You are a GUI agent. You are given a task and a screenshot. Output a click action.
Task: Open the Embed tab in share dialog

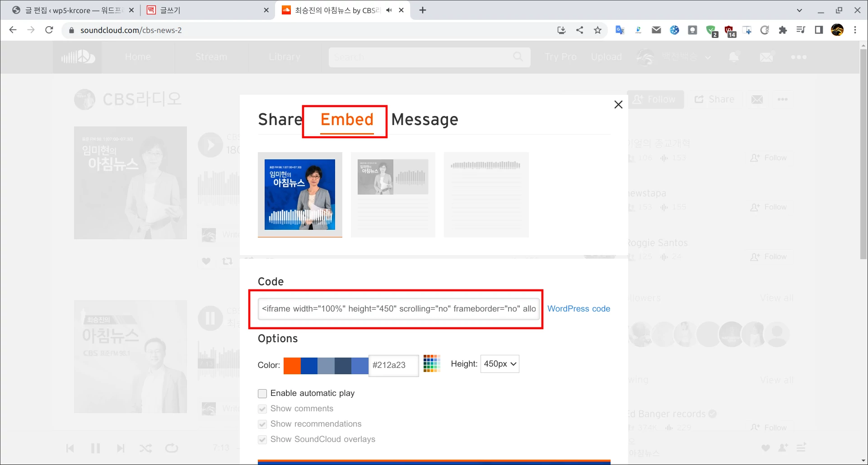click(x=347, y=120)
